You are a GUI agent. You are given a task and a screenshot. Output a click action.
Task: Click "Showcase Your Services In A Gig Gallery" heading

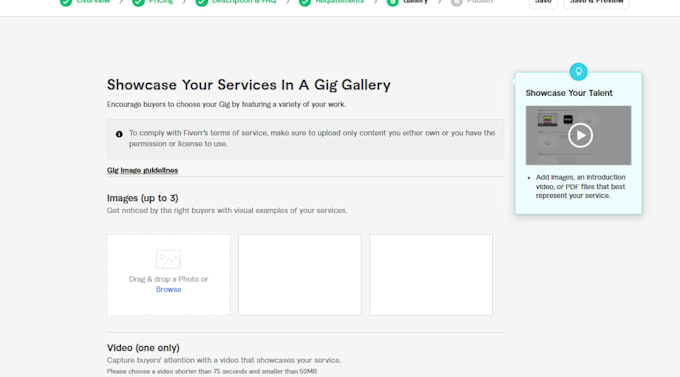coord(248,85)
